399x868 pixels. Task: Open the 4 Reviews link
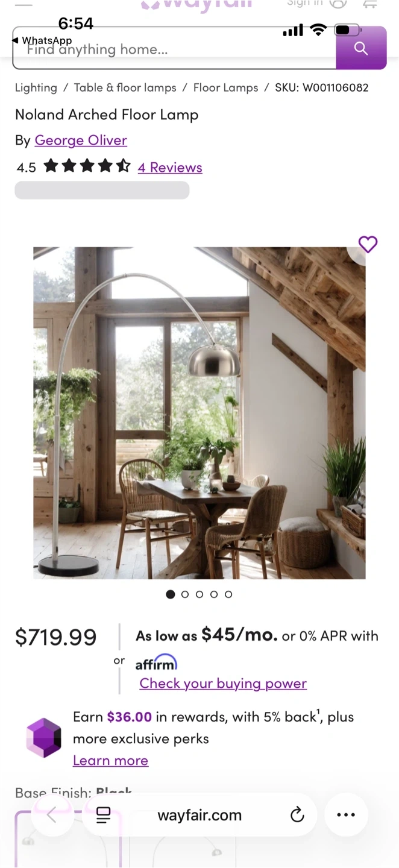point(170,167)
